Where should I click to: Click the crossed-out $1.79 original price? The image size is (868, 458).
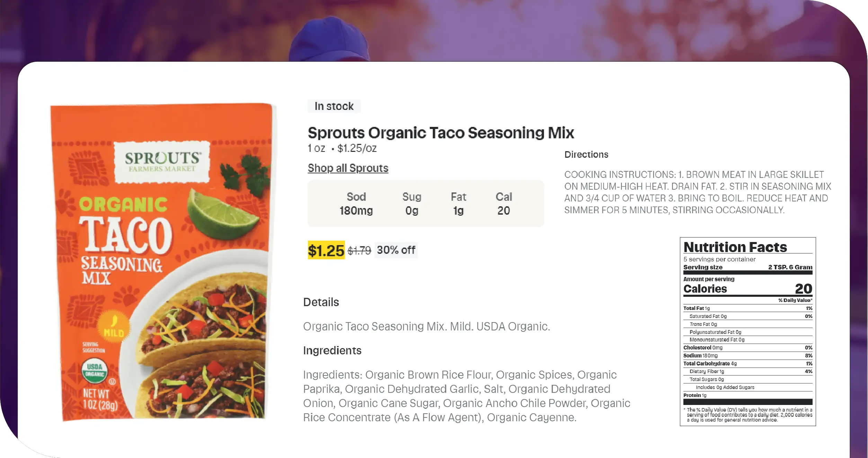pos(359,250)
